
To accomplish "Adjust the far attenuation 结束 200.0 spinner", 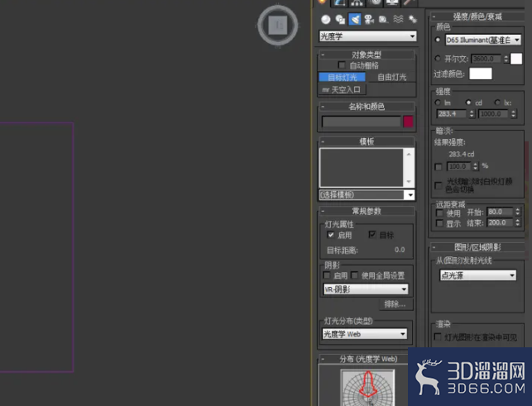I will (x=517, y=222).
